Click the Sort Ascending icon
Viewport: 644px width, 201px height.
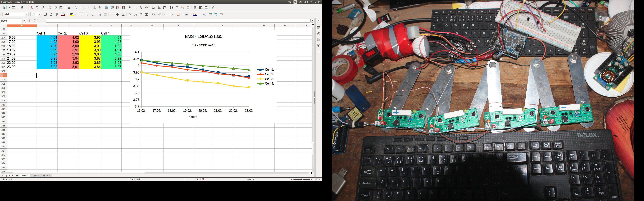136,8
